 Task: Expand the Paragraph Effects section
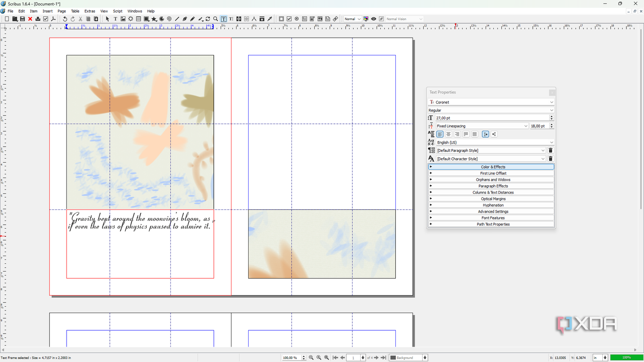491,186
